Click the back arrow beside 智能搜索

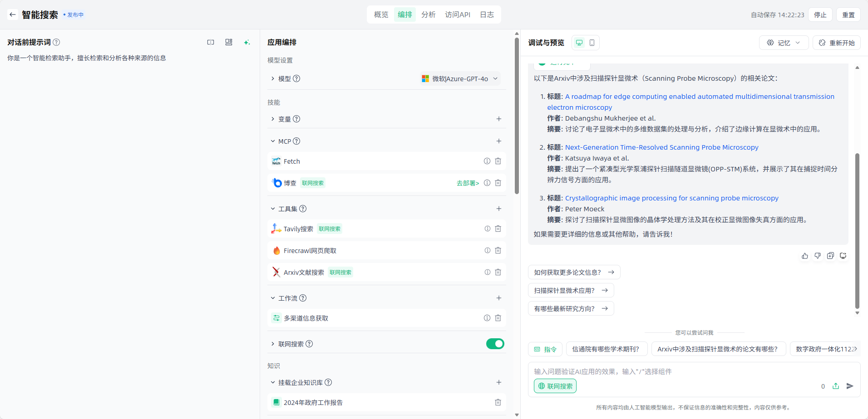pos(12,15)
